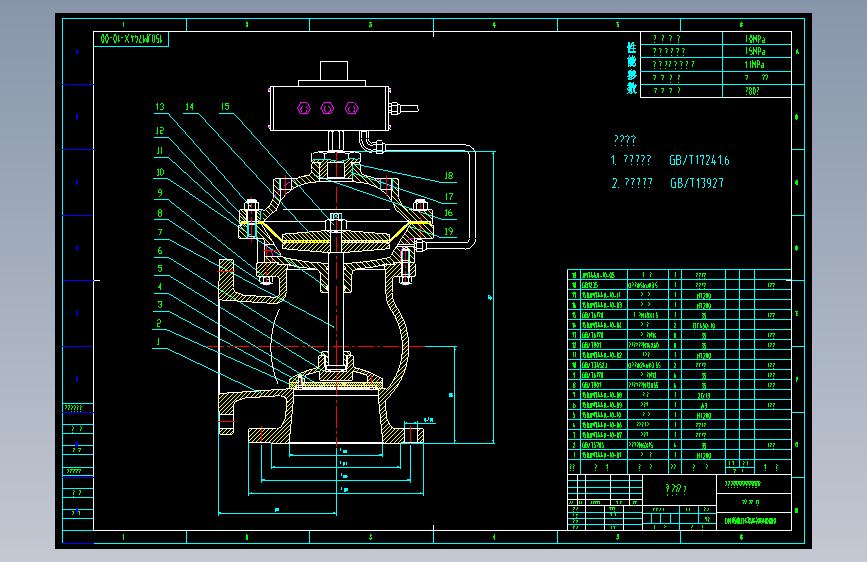Image resolution: width=867 pixels, height=562 pixels.
Task: Select the small rectangular cap atop the actuator
Action: tap(334, 71)
